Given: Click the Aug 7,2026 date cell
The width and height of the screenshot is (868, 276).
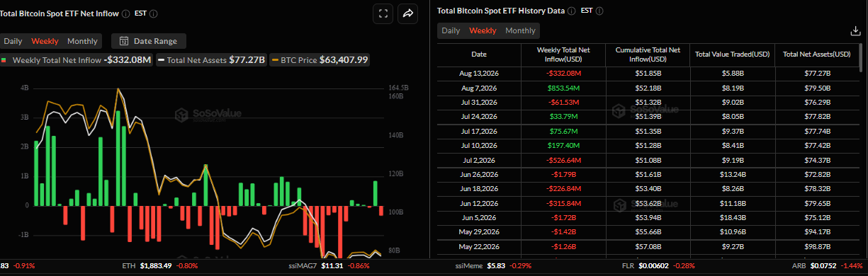Looking at the screenshot, I should click(479, 88).
